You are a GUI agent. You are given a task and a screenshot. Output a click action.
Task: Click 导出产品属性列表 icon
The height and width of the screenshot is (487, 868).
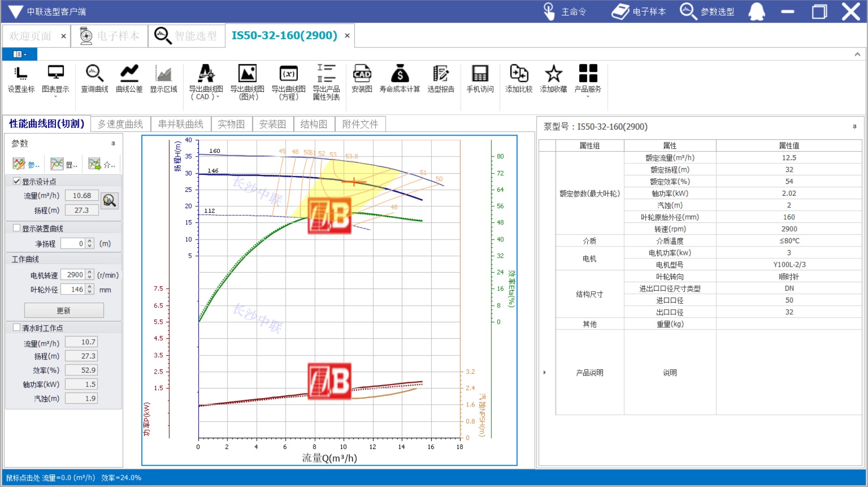point(326,82)
